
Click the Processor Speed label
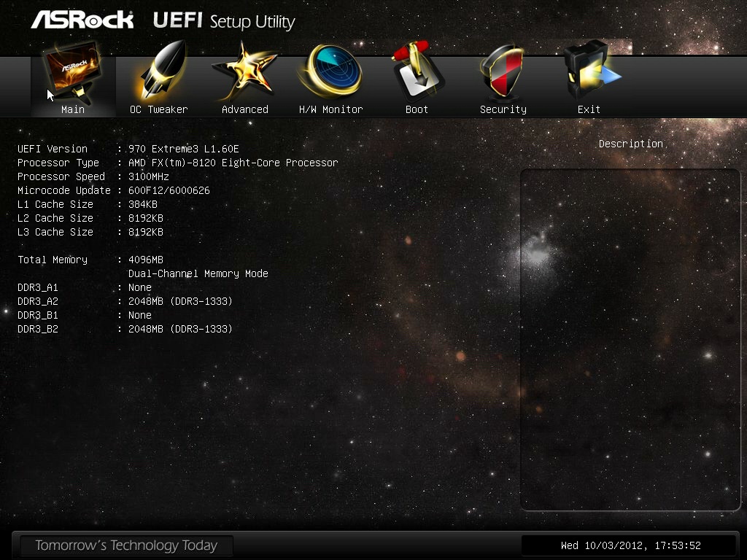tap(61, 176)
